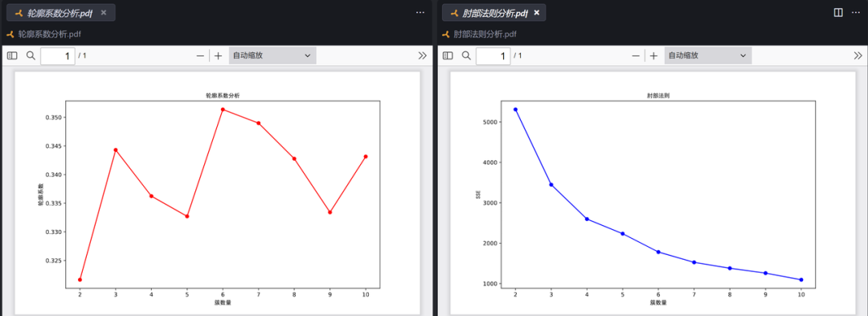Screen dimensions: 868x316
Task: Open more actions menu for right group
Action: click(x=856, y=12)
